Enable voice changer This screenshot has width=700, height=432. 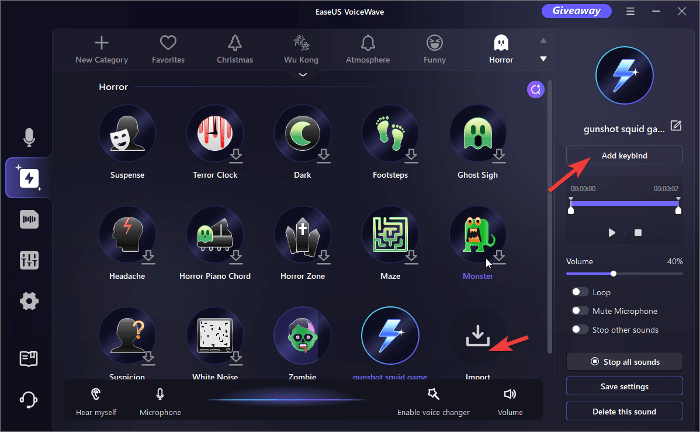(x=433, y=402)
